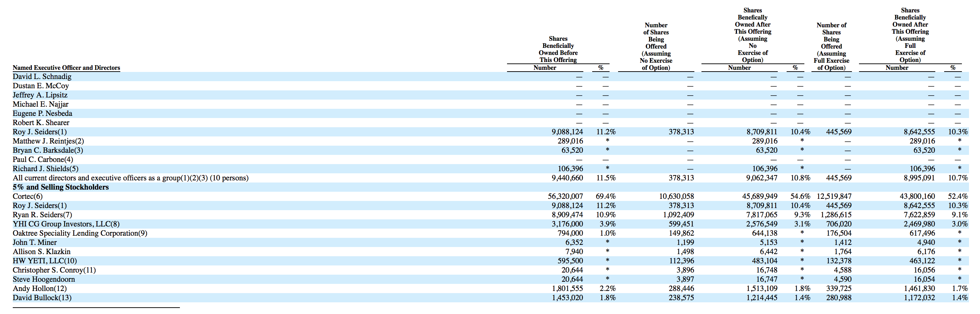Click value 149,862 in Oaktree row
980x314 pixels.
681,233
